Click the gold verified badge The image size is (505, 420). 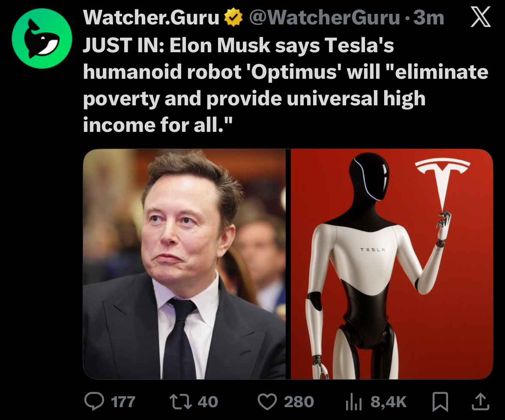[x=233, y=18]
